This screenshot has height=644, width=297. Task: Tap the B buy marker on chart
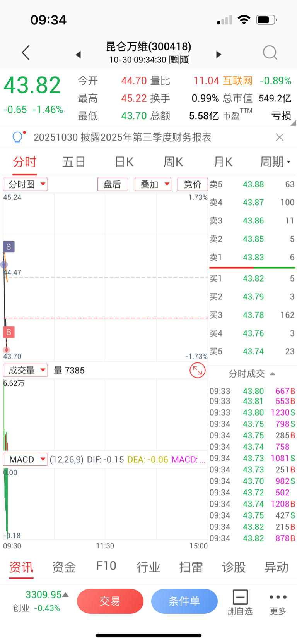pos(9,332)
